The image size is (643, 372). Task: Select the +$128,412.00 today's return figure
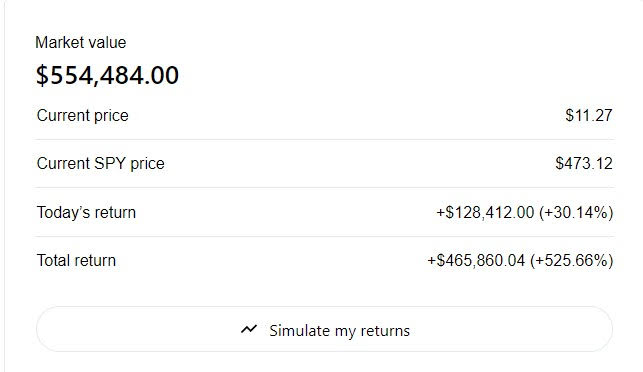tap(485, 212)
